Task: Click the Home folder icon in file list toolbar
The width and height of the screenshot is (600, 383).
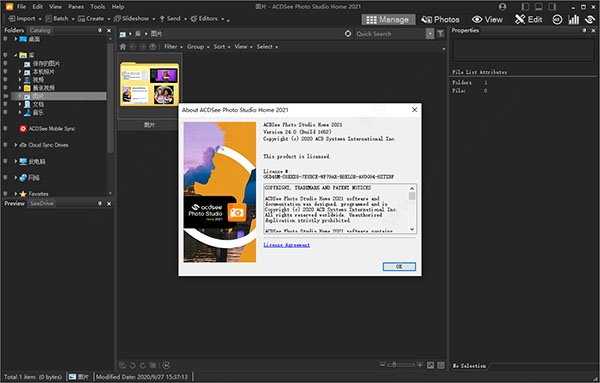Action: [x=122, y=47]
